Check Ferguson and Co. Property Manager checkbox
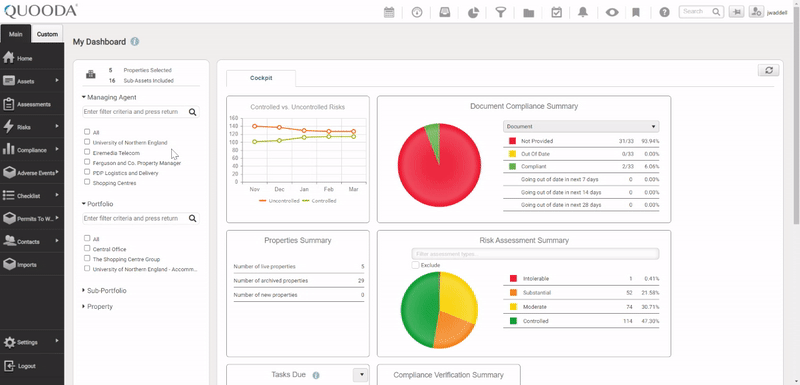 (87, 162)
